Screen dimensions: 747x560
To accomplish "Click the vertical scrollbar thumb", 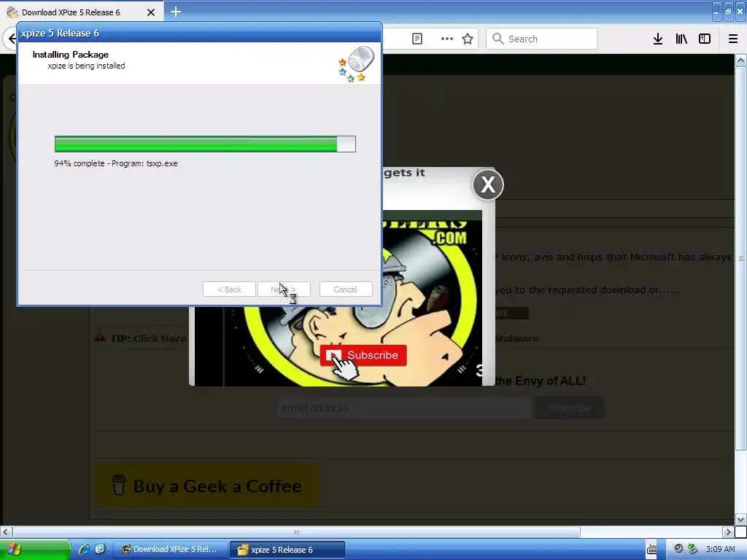I will [x=741, y=259].
